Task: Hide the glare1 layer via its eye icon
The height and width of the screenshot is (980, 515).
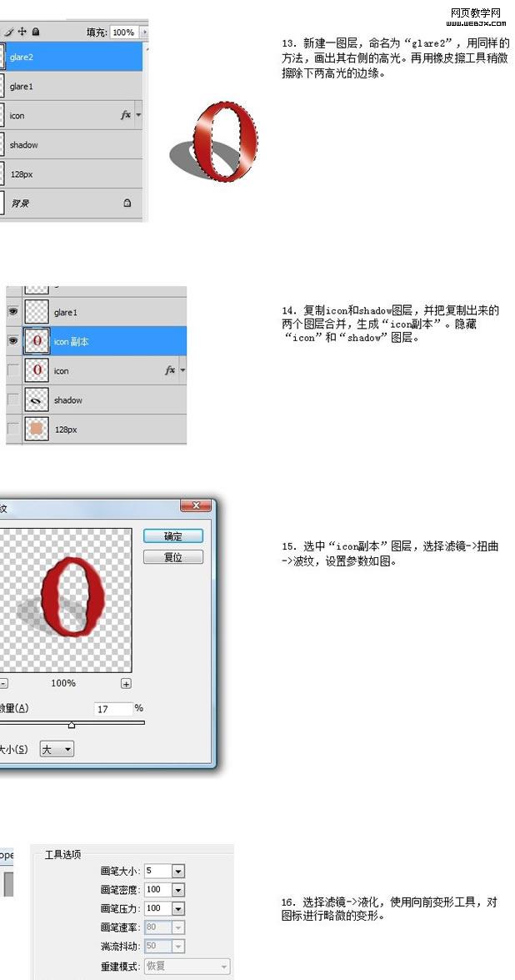Action: 13,312
